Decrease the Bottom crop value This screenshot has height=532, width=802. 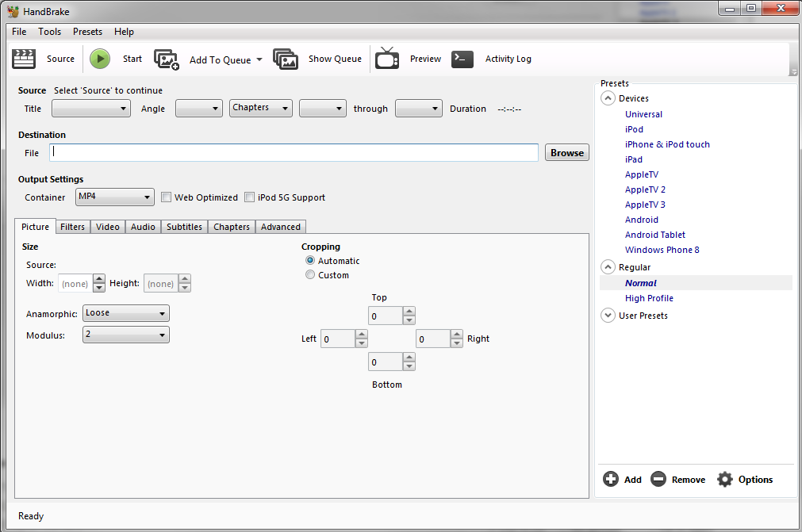point(409,366)
